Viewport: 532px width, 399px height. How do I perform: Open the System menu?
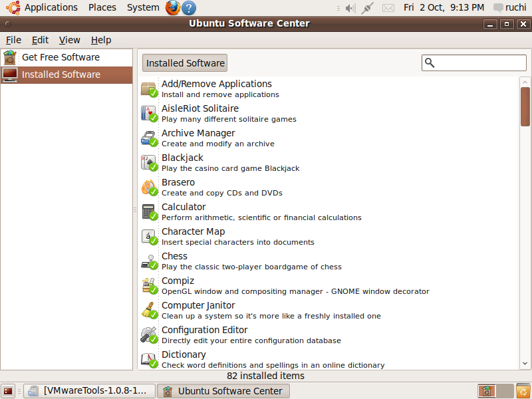click(143, 7)
